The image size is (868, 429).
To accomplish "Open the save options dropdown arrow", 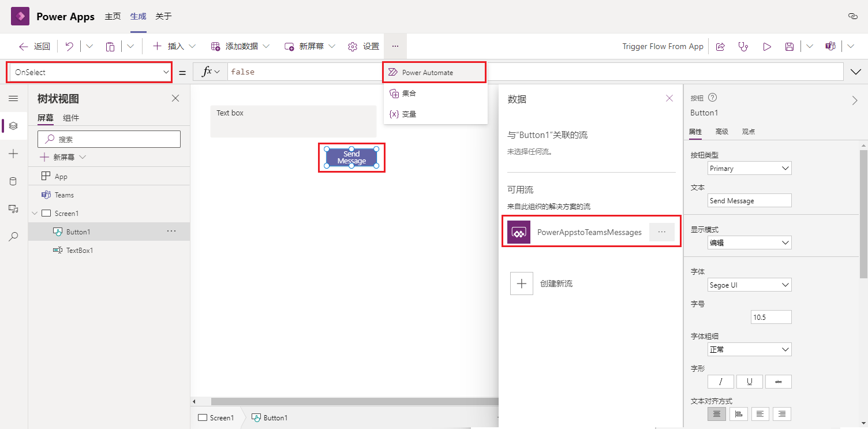I will [809, 47].
